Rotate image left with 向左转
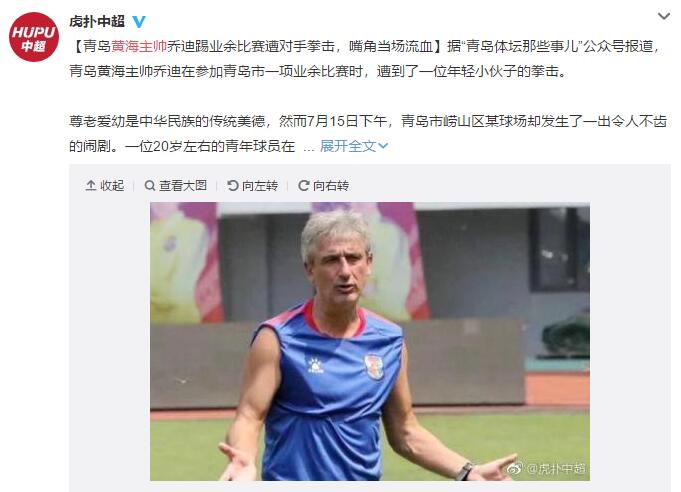 click(252, 186)
